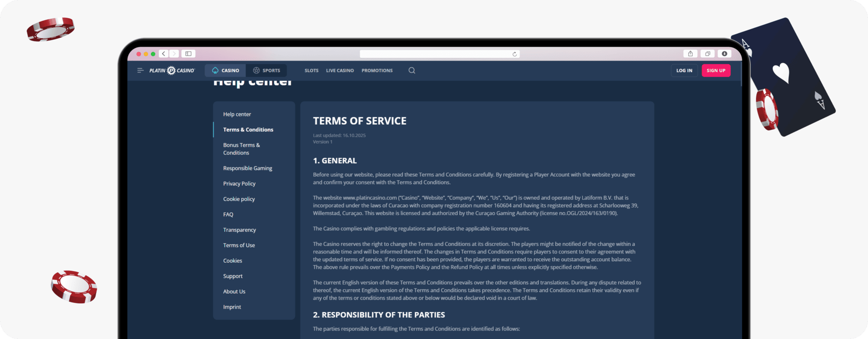Click the 'Last updated: 16.10.2025' text
868x339 pixels.
click(339, 136)
